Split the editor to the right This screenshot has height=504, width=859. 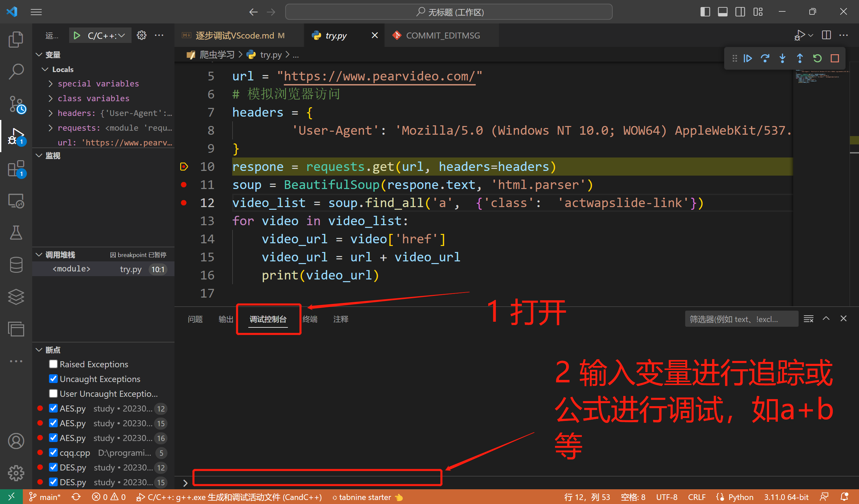click(x=826, y=35)
